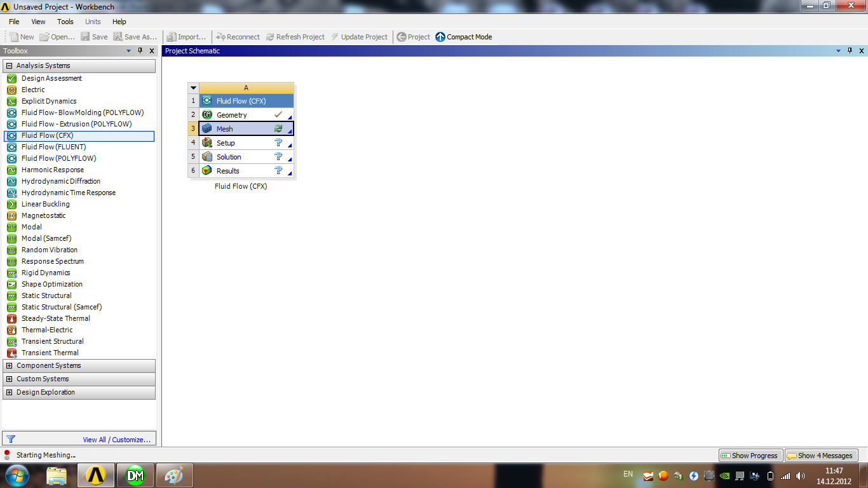Toggle the Project Schematic auto-hide pin

click(x=850, y=51)
